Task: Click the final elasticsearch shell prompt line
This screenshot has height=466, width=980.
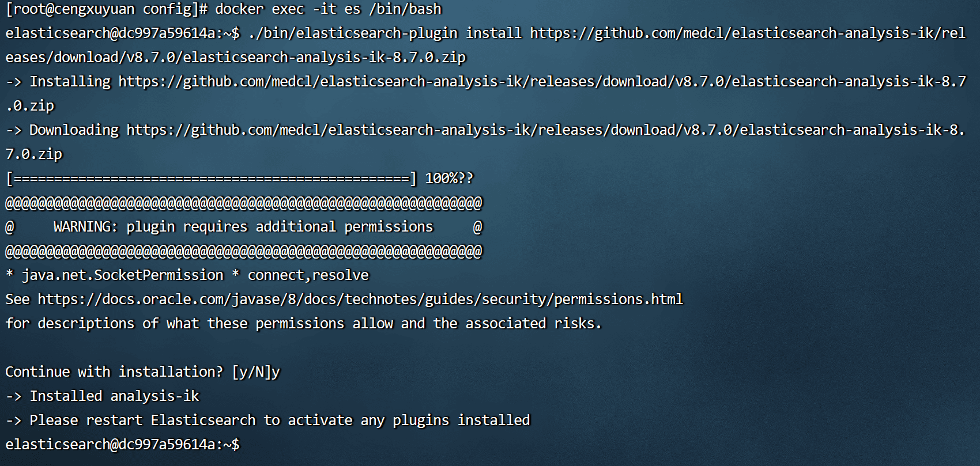Action: coord(122,445)
